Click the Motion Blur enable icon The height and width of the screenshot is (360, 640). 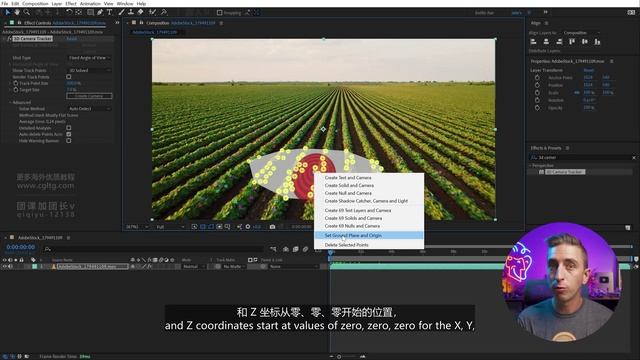(305, 249)
